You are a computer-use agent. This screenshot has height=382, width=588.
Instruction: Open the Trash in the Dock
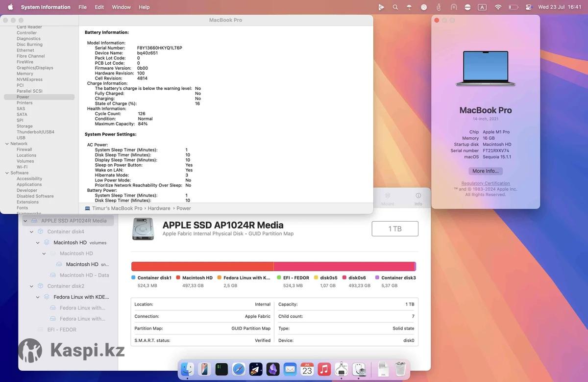tap(401, 369)
